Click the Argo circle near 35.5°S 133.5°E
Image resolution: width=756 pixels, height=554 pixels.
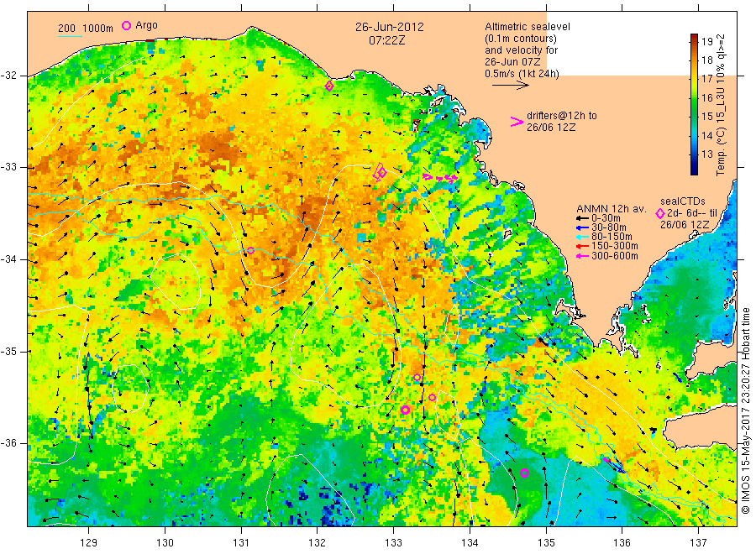[x=432, y=397]
